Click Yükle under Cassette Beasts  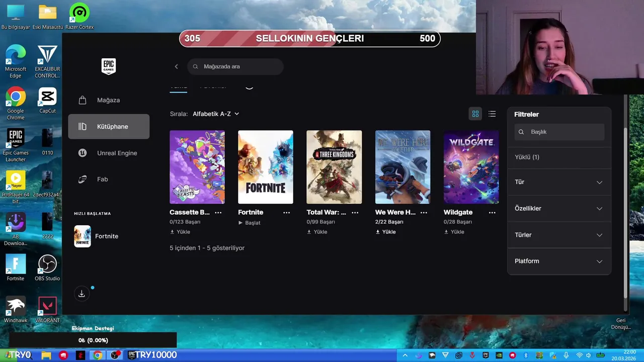[x=180, y=232]
